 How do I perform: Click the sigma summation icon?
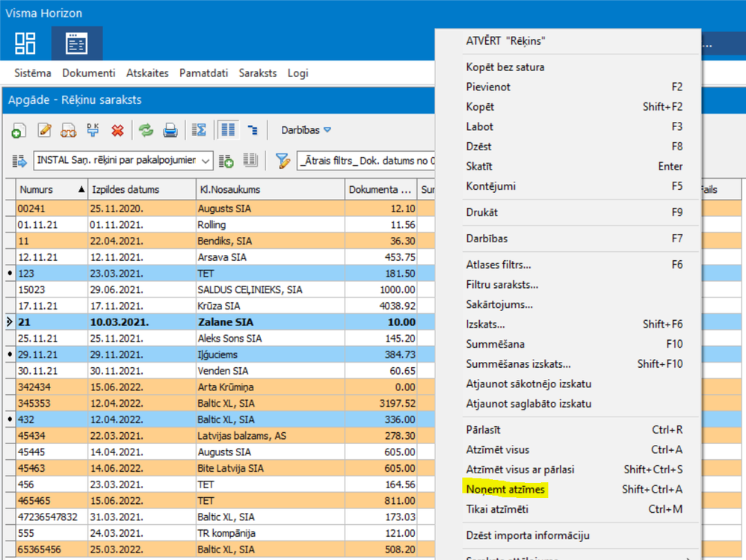click(199, 130)
